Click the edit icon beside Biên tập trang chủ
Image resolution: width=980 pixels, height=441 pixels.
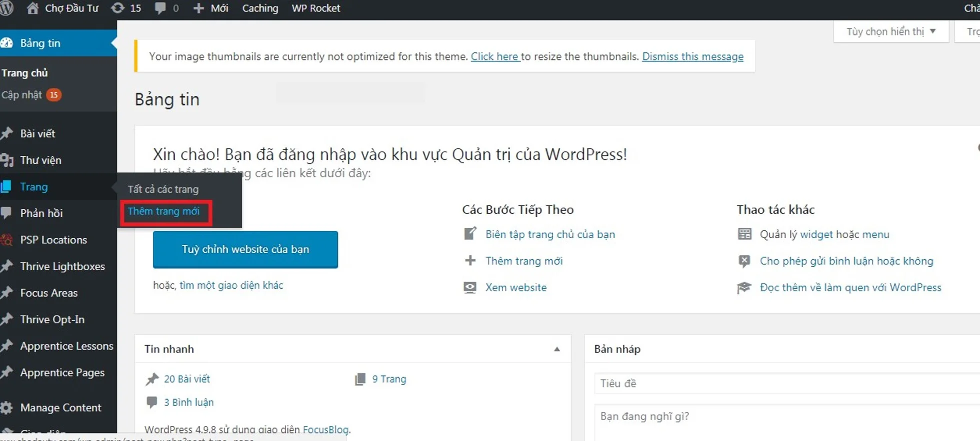point(470,234)
